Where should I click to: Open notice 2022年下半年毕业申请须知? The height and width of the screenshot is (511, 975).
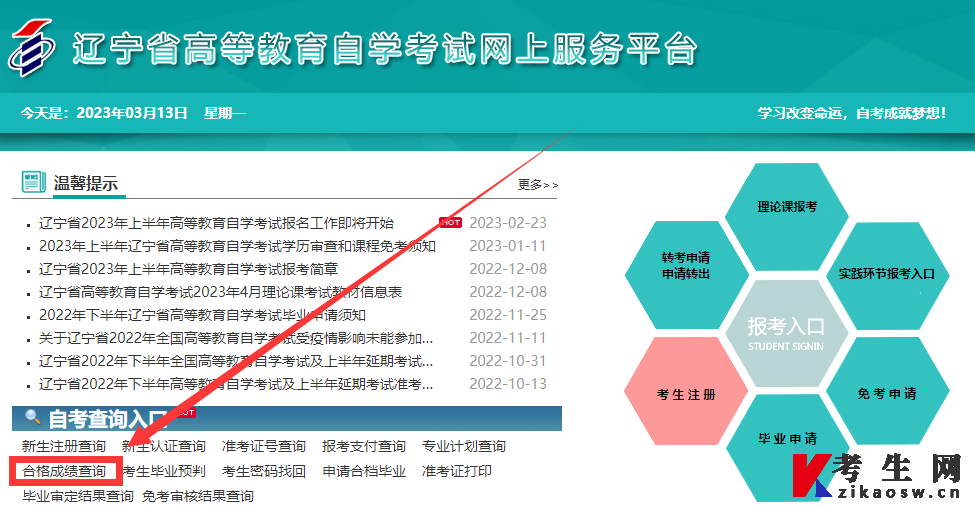202,315
